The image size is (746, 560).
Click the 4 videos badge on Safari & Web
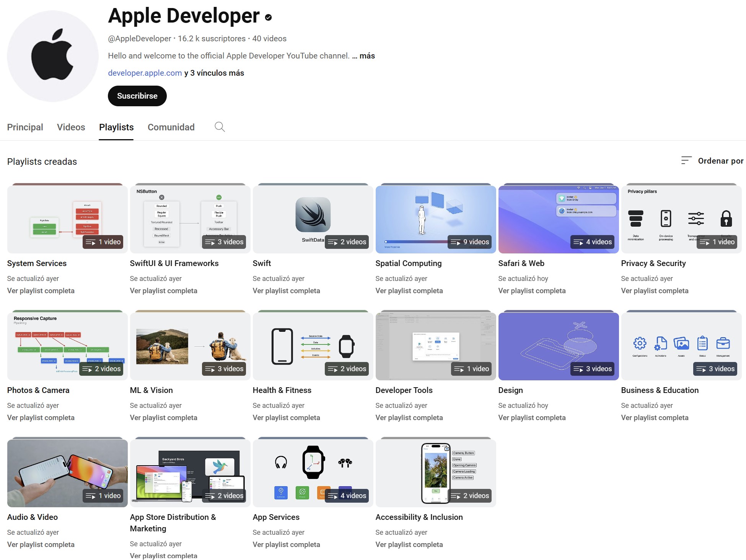(593, 242)
